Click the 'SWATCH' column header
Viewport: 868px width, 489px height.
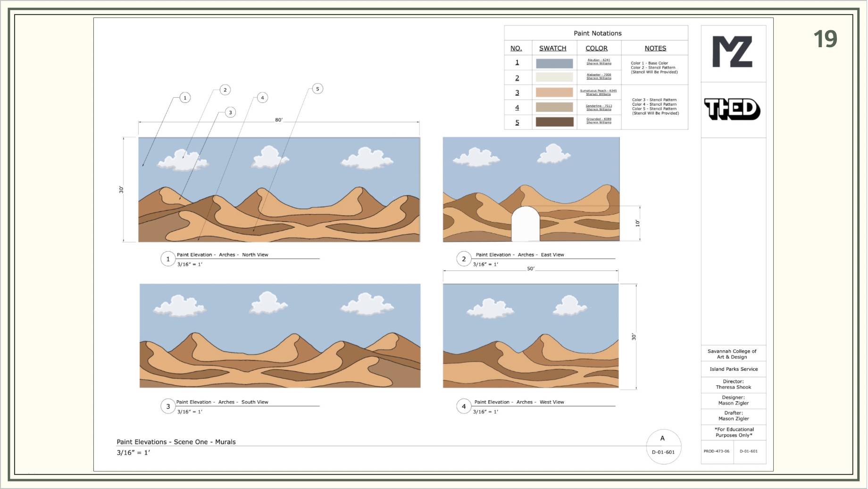(552, 48)
